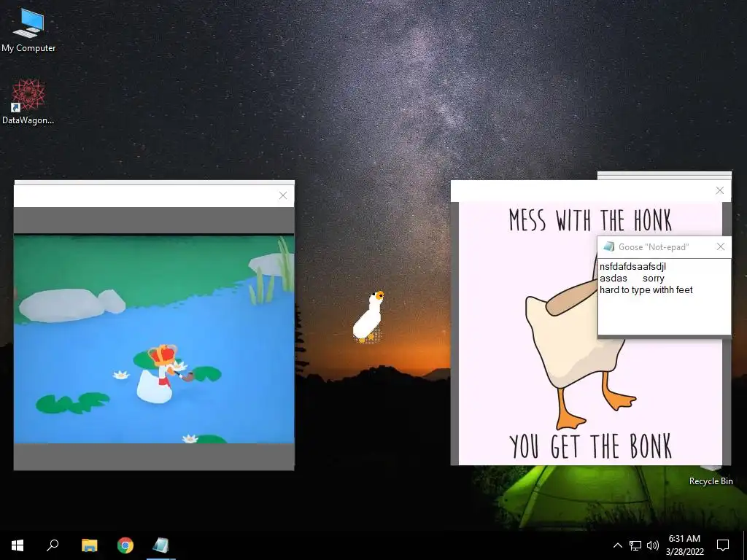Viewport: 747px width, 560px height.
Task: Close the pond goose picture window
Action: [283, 195]
